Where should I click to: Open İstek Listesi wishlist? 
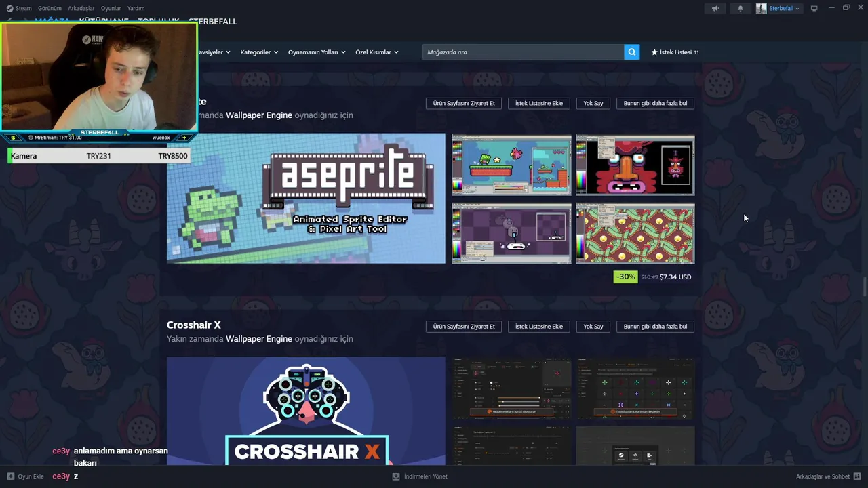675,52
